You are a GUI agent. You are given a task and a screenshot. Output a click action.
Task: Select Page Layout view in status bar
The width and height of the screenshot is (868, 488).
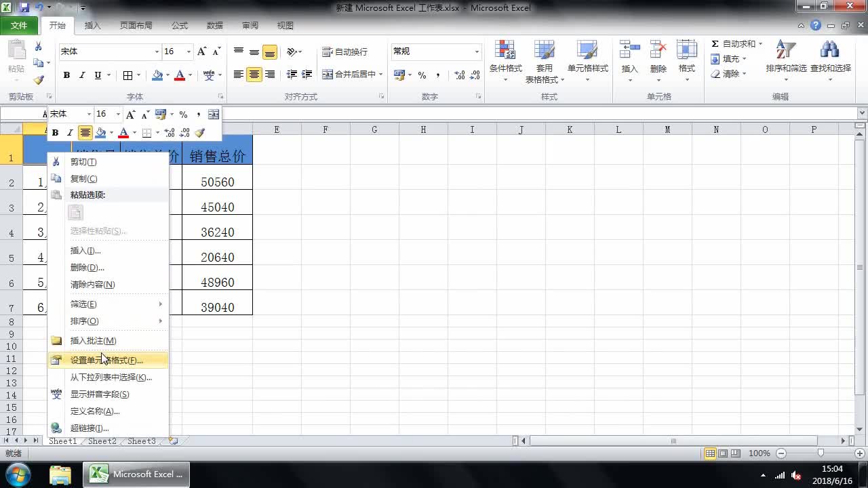click(723, 453)
